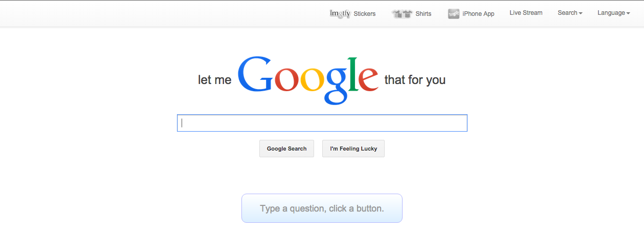Screen dimensions: 644x251
Task: Go to the Stickers link
Action: tap(365, 14)
